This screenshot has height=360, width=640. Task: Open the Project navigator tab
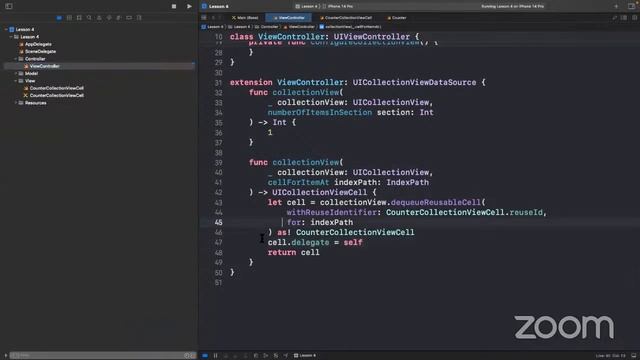click(59, 18)
